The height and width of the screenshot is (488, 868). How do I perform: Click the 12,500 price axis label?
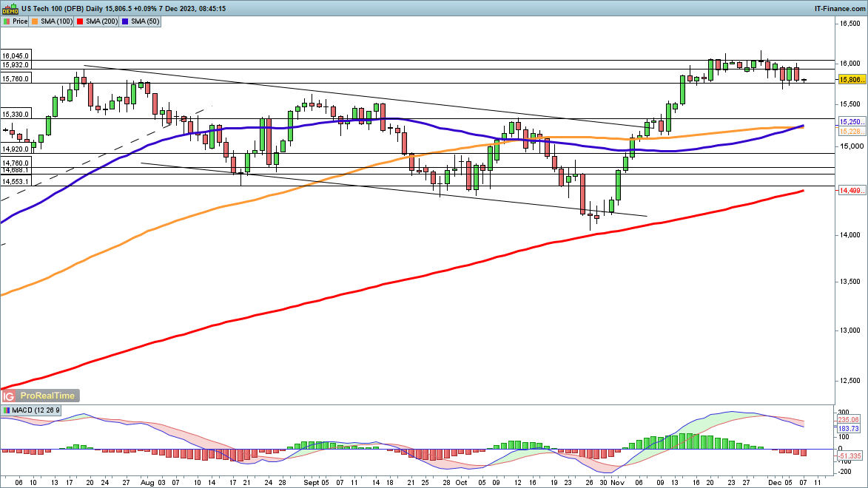[850, 382]
